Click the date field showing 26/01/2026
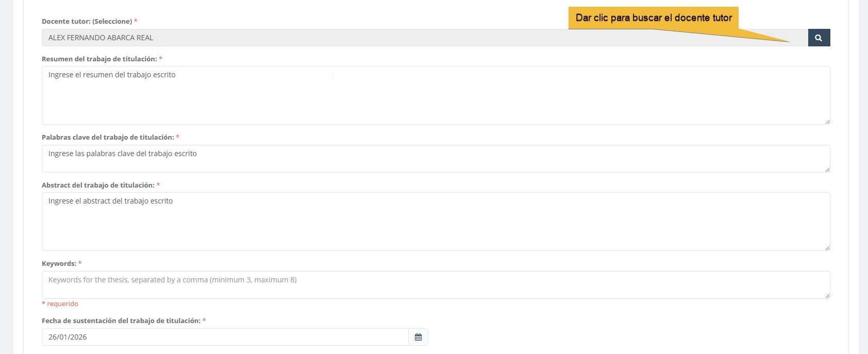 (225, 337)
